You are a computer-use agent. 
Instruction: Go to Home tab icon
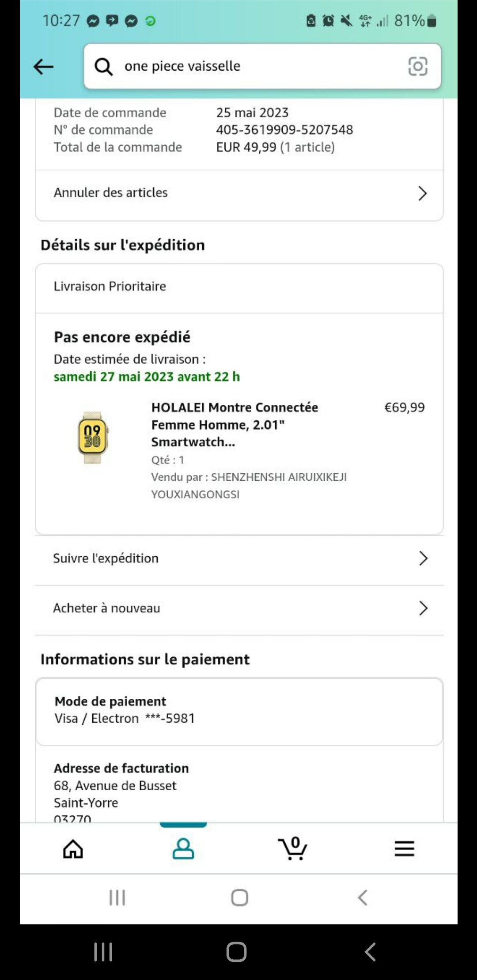tap(73, 848)
